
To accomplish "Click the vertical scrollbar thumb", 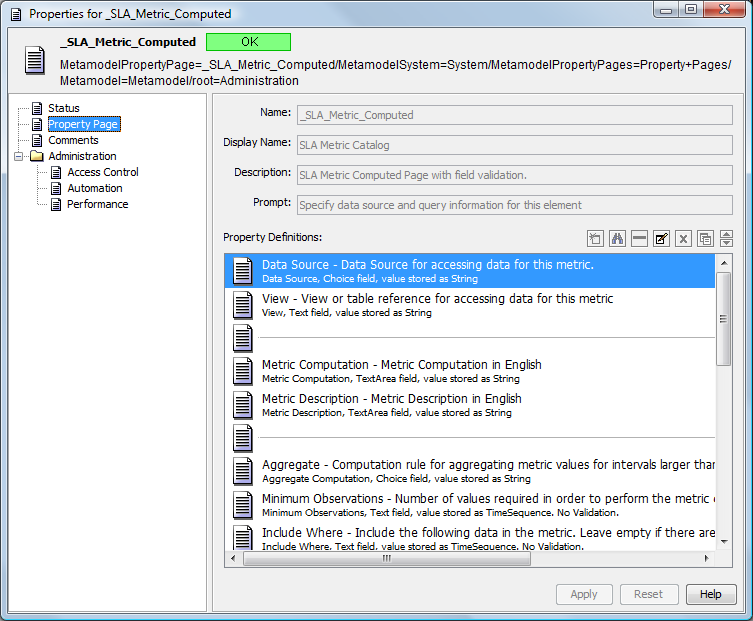I will pos(724,319).
